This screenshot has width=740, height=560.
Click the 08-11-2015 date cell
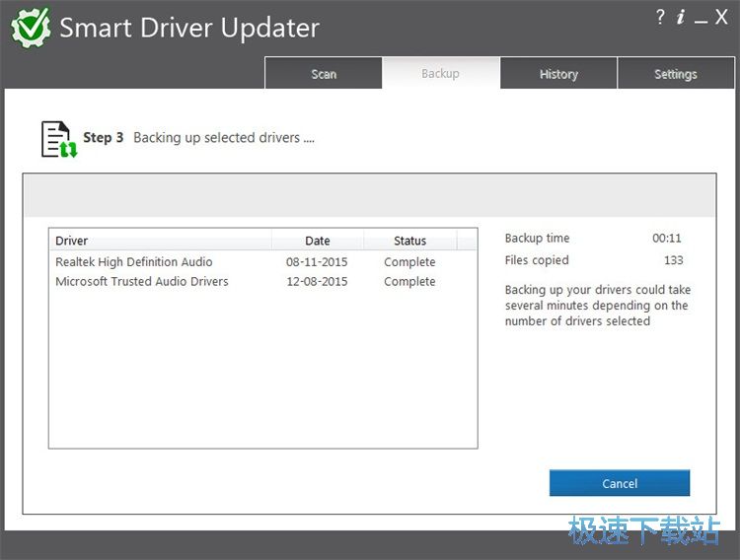pos(317,262)
